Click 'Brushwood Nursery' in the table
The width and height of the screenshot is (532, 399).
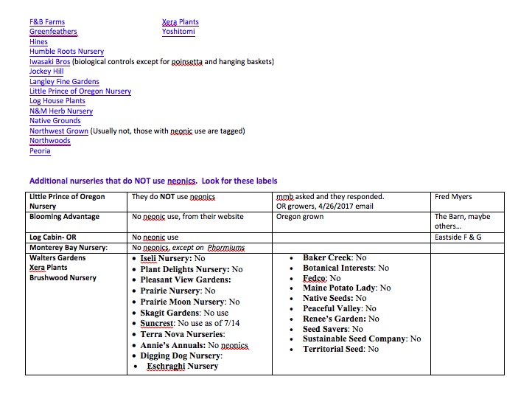[x=63, y=278]
